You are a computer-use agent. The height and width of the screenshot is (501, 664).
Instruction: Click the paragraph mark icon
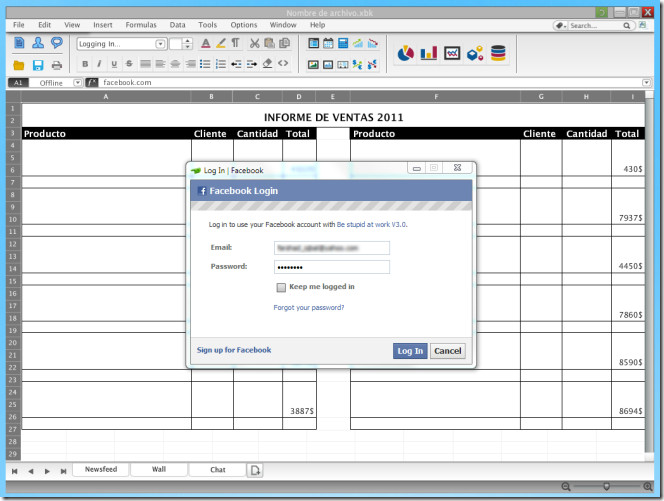click(235, 43)
